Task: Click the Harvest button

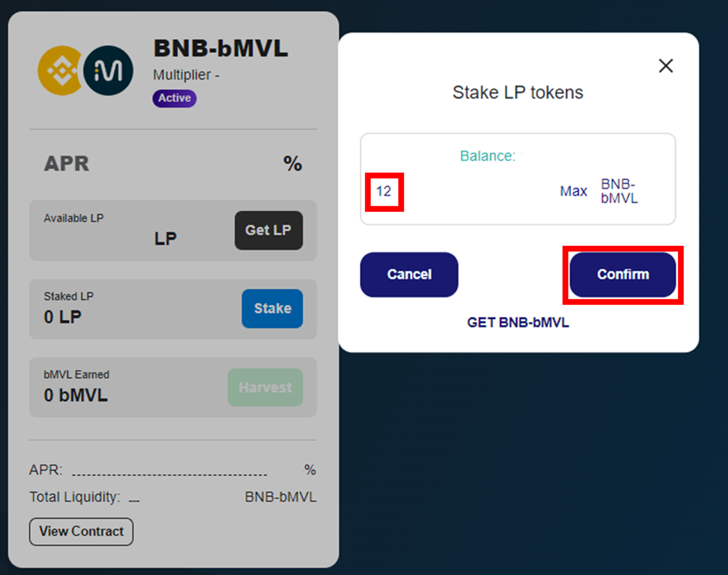Action: tap(265, 387)
